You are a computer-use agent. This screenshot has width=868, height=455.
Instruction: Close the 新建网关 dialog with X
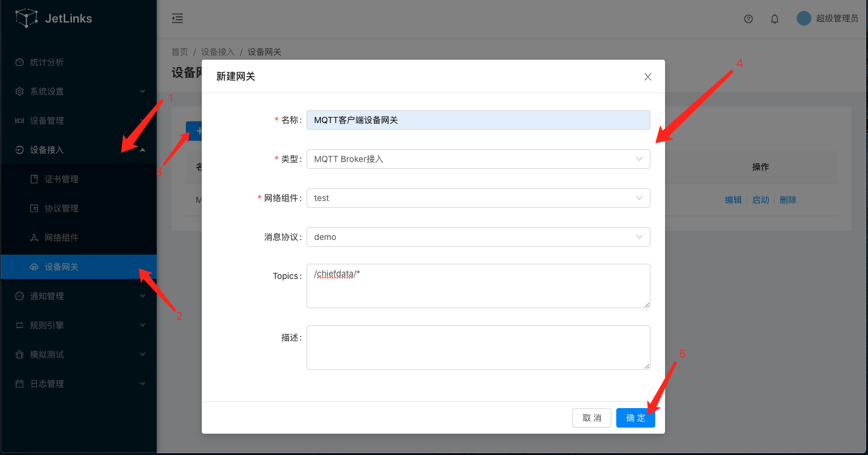(648, 77)
